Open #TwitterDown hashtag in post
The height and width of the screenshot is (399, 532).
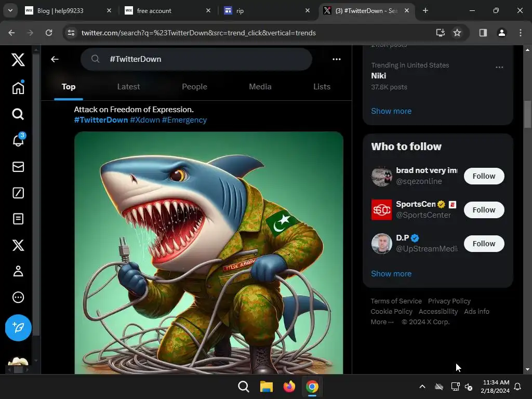coord(101,120)
